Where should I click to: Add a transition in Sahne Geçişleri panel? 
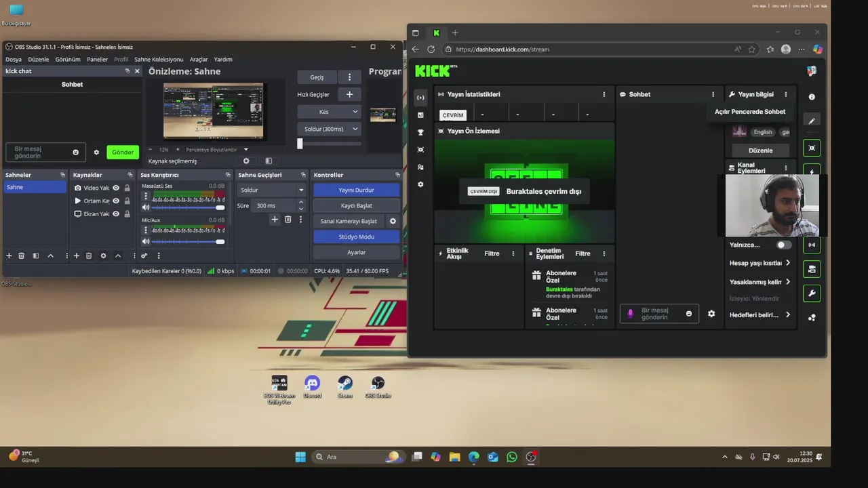(x=275, y=220)
